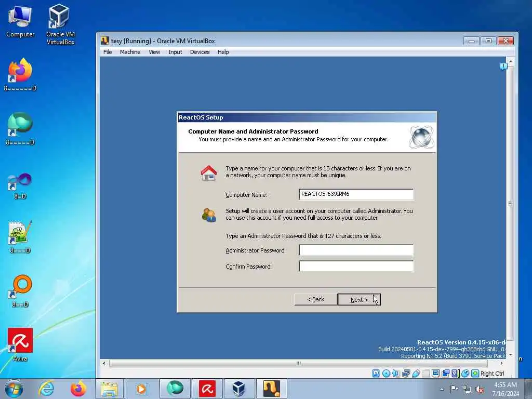This screenshot has width=532, height=399.
Task: Click the network tray icon
Action: tap(467, 389)
